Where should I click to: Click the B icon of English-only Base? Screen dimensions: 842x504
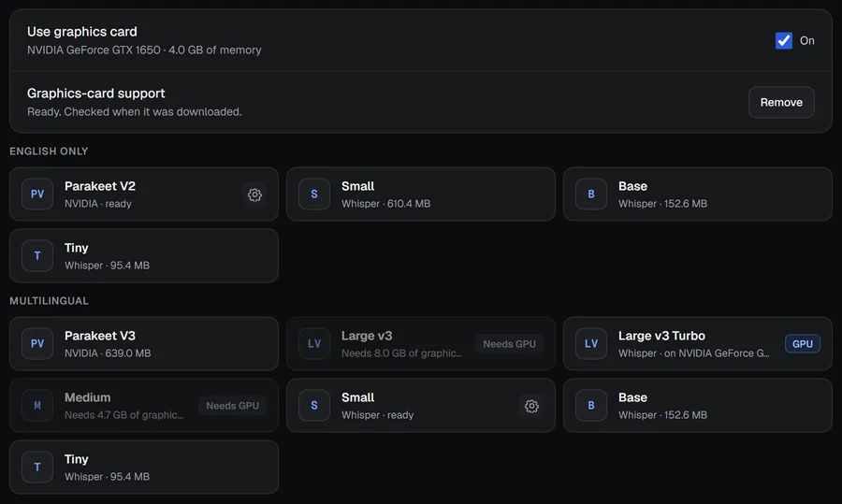point(591,194)
